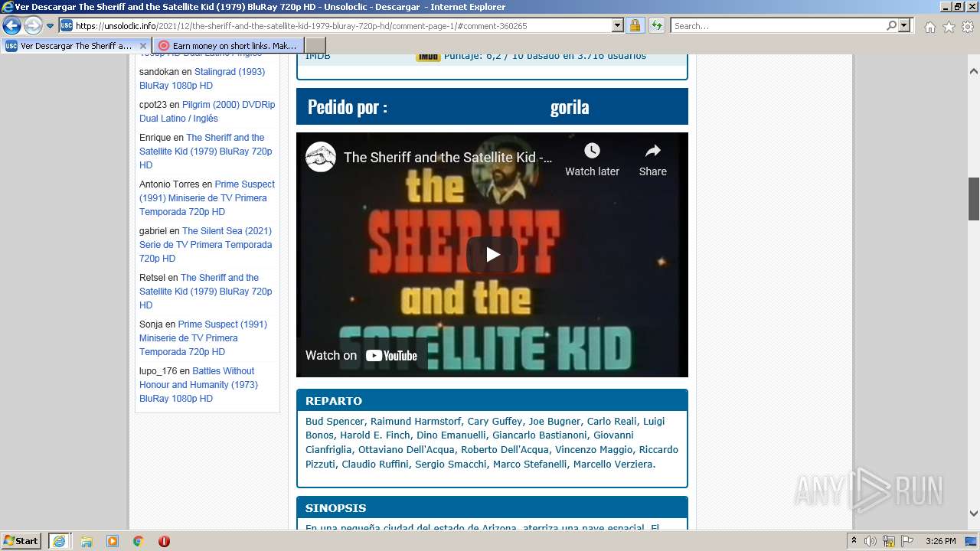Image resolution: width=980 pixels, height=551 pixels.
Task: Open the network tray icon
Action: click(889, 541)
